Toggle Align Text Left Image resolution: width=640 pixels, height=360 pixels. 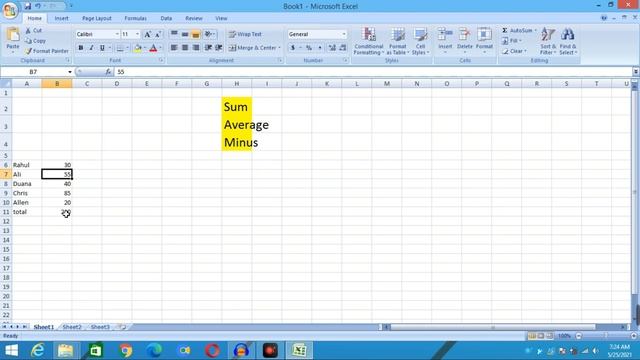(x=174, y=48)
